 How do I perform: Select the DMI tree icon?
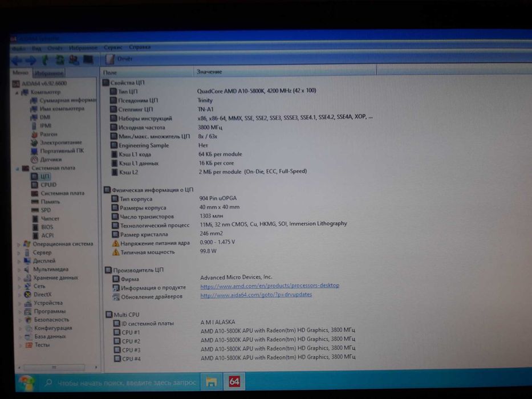[34, 117]
